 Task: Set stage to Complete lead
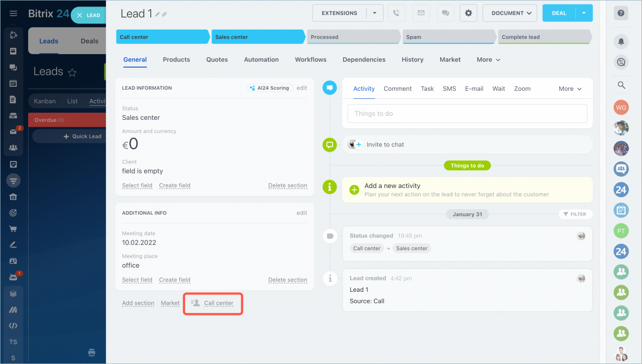click(x=545, y=37)
